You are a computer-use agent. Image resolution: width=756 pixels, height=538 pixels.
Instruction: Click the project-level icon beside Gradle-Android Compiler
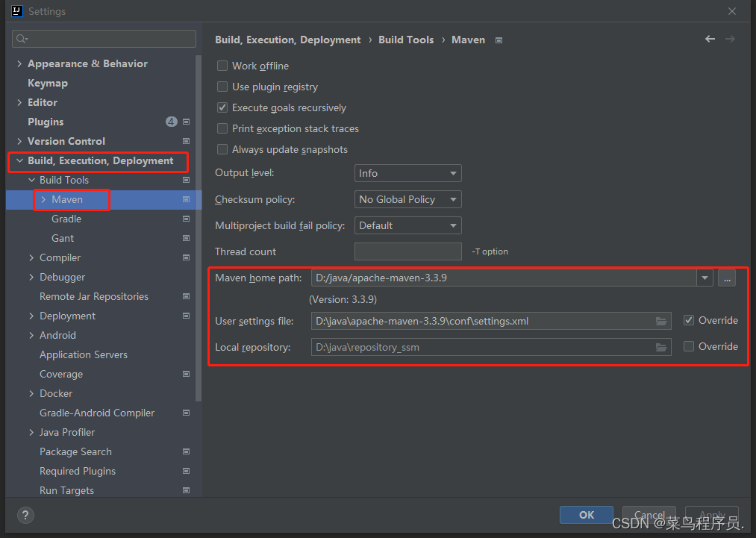coord(186,413)
